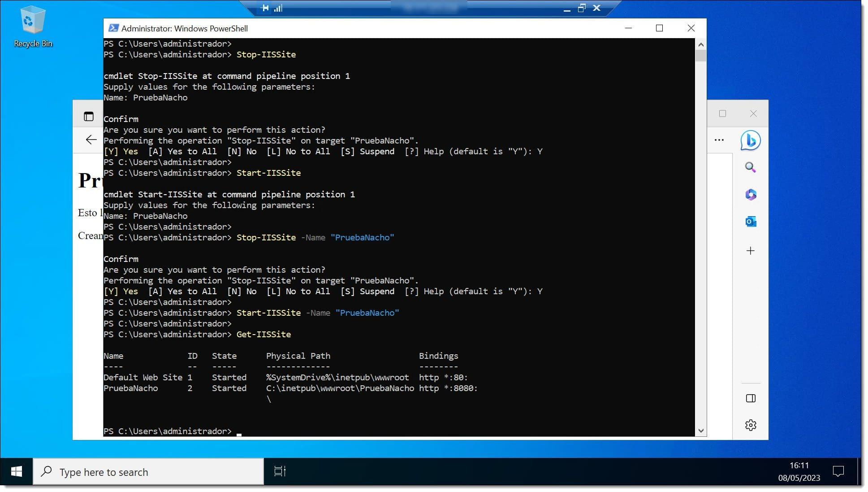
Task: Click the scroll down arrow in PowerShell window
Action: coord(700,430)
